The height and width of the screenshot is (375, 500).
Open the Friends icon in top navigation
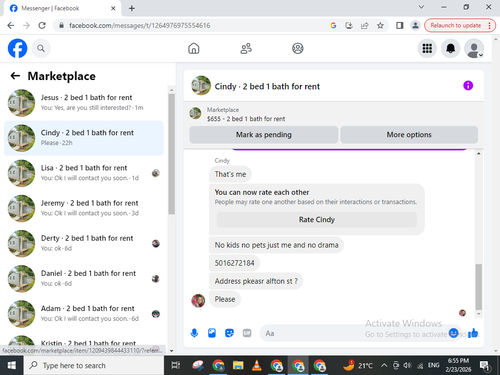(246, 49)
